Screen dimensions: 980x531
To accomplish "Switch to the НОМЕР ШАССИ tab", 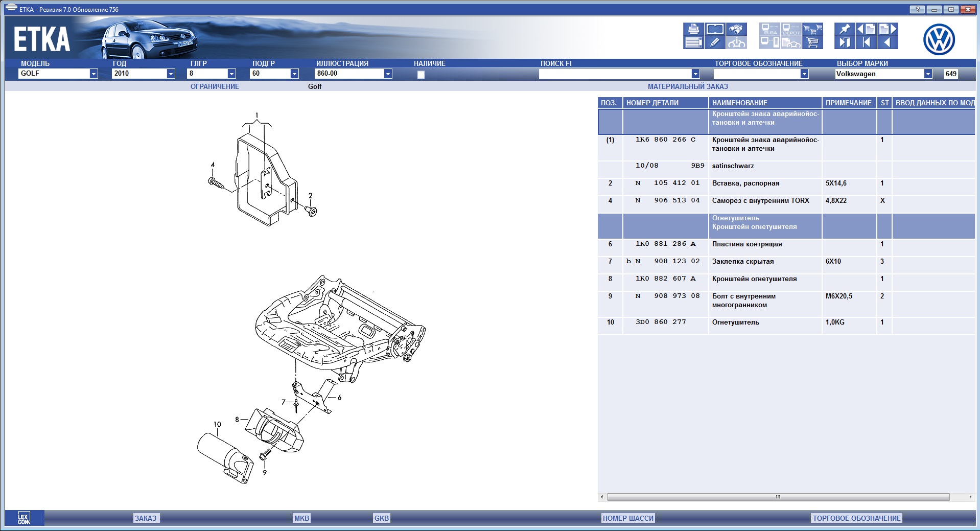I will point(628,518).
